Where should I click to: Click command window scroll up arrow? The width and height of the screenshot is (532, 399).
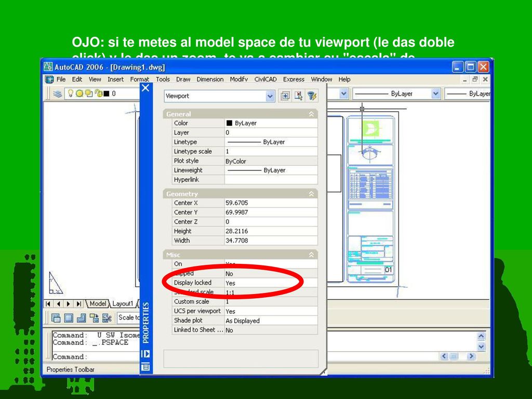(x=481, y=336)
